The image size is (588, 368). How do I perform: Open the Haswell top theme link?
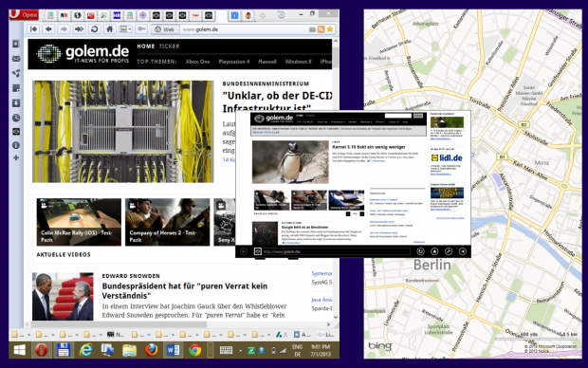click(x=267, y=62)
